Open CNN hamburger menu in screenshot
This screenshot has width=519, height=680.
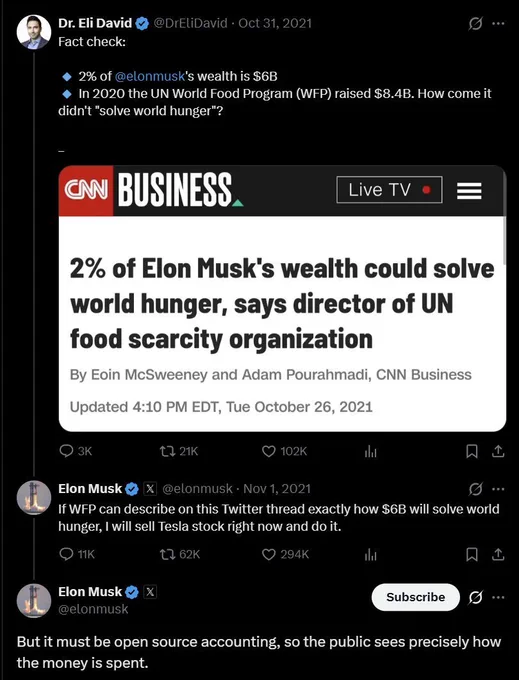tap(469, 190)
